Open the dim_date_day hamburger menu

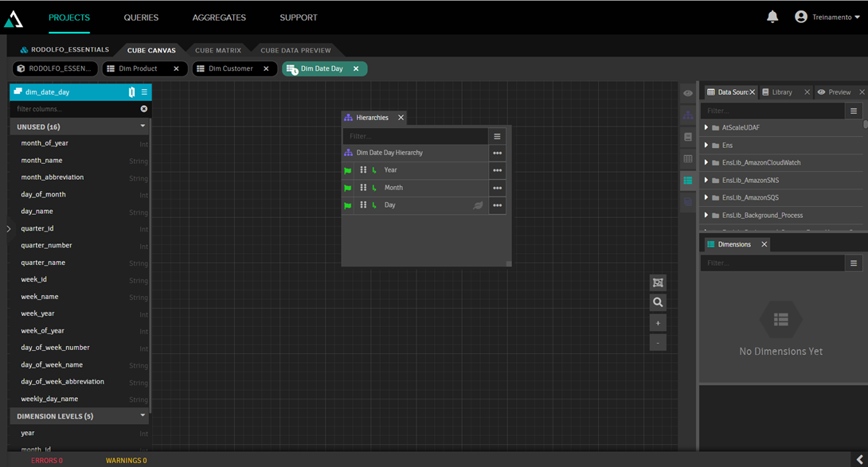[x=144, y=92]
